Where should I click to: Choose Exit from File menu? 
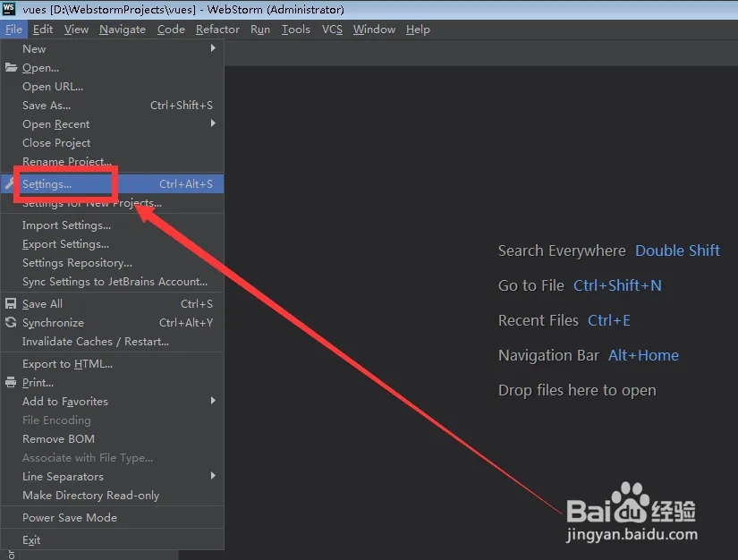(112, 539)
